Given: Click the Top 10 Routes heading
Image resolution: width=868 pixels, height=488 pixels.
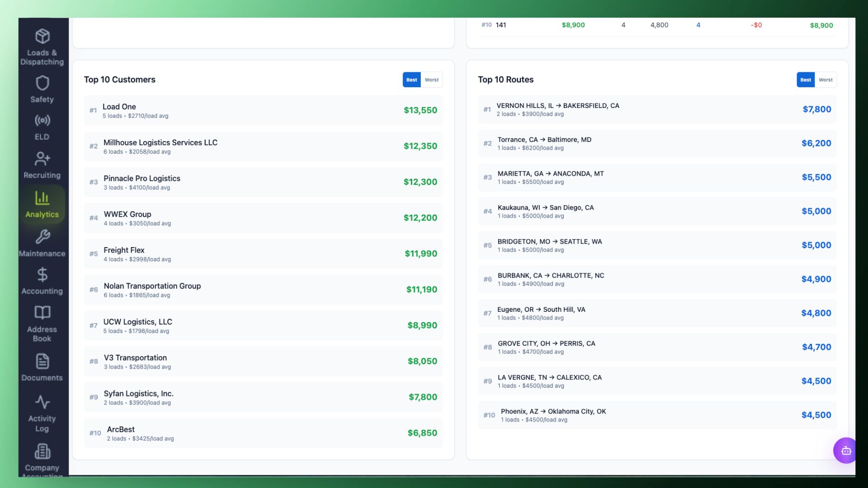Looking at the screenshot, I should tap(506, 80).
